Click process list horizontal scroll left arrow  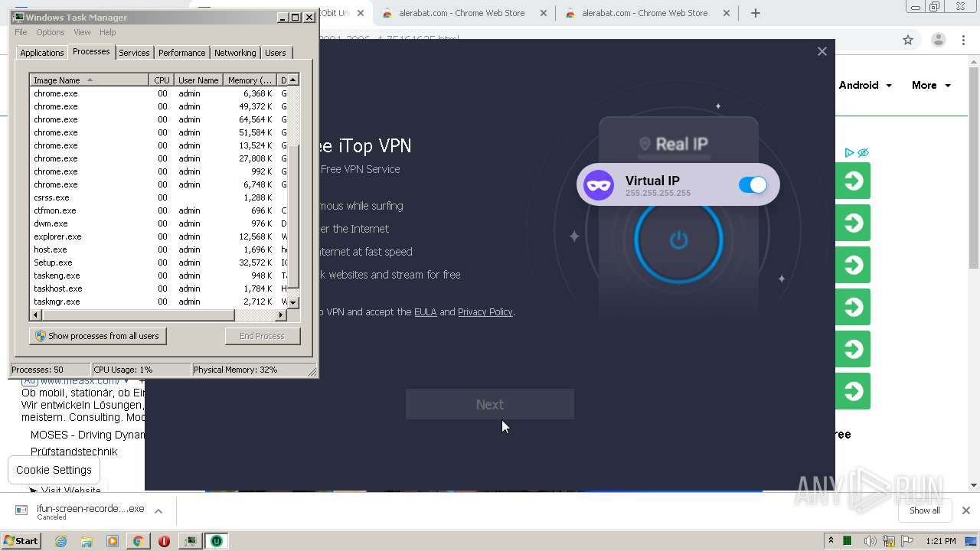35,315
